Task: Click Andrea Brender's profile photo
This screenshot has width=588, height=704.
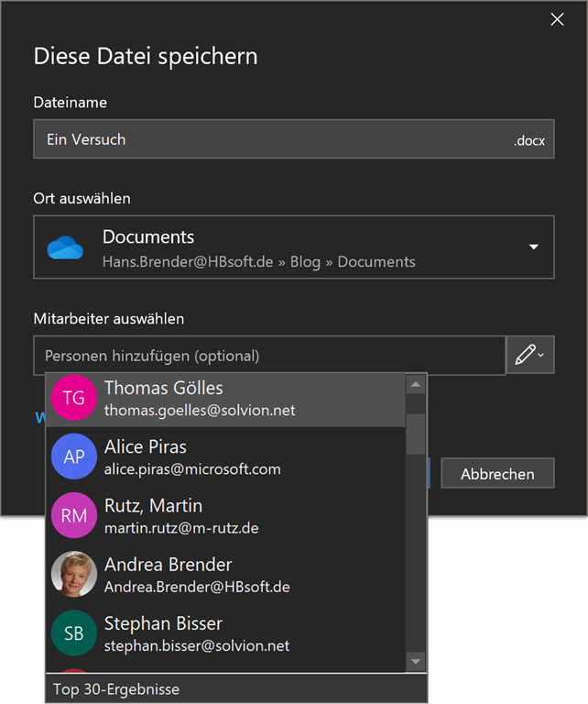Action: click(74, 575)
